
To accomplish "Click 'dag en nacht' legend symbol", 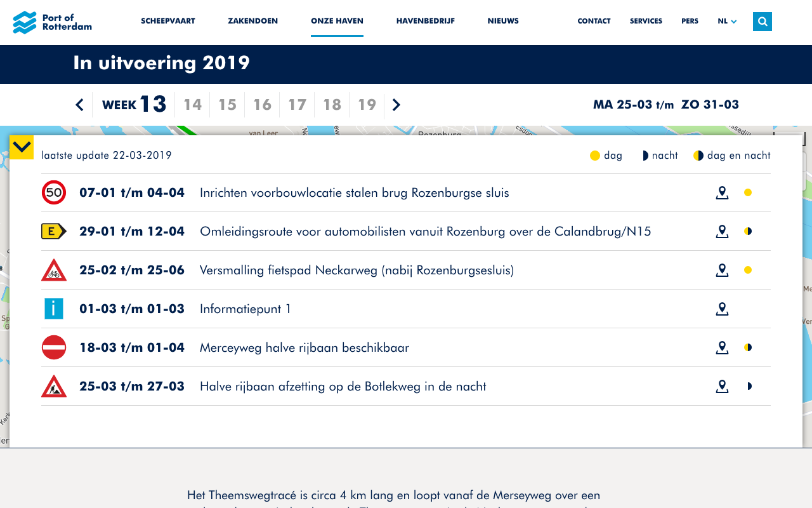I will (698, 156).
